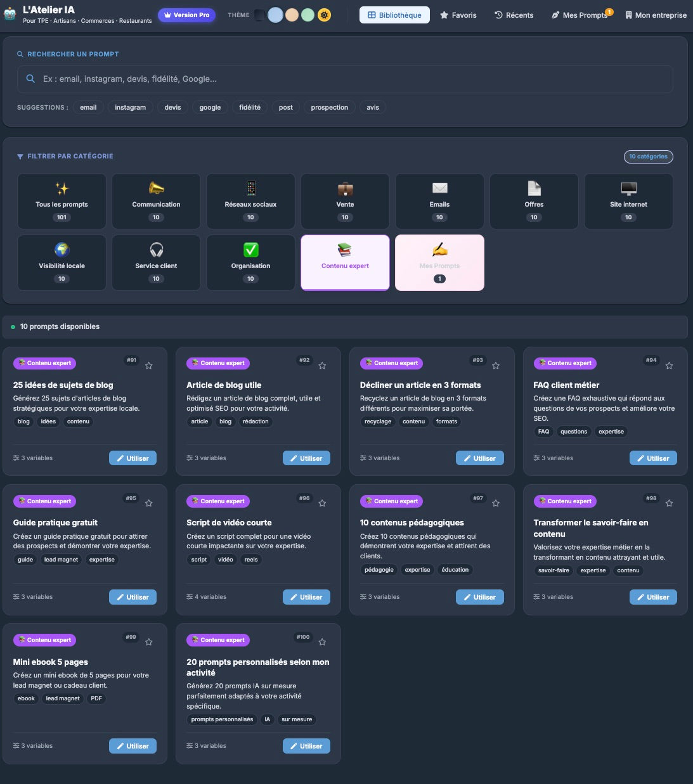
Task: Click the Version Pro button
Action: click(186, 15)
